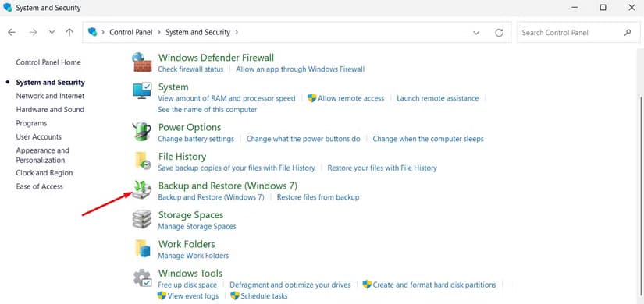Click Manage Work Folders
Image resolution: width=644 pixels, height=304 pixels.
[x=194, y=256]
